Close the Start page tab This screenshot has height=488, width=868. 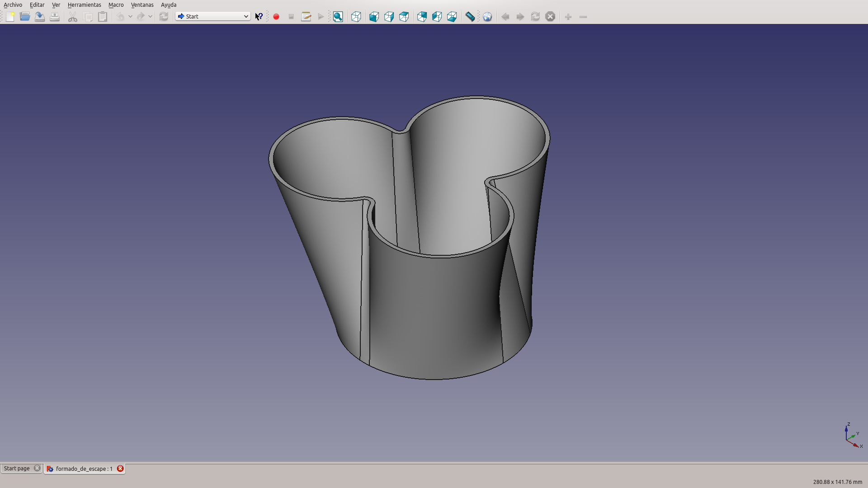[x=37, y=468]
